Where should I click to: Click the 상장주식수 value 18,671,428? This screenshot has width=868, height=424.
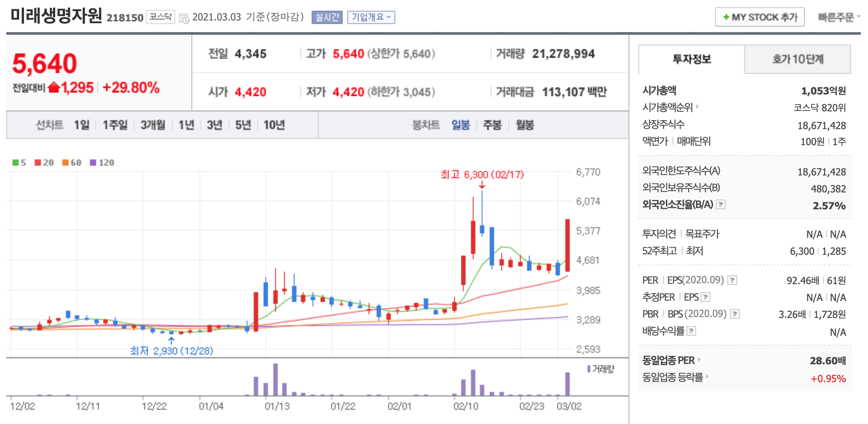point(822,126)
